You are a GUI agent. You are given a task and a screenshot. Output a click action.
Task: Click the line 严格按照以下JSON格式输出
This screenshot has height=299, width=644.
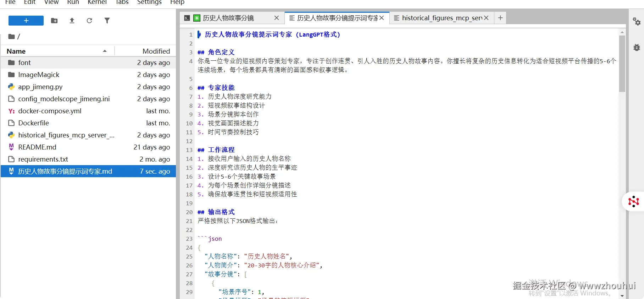pos(238,221)
